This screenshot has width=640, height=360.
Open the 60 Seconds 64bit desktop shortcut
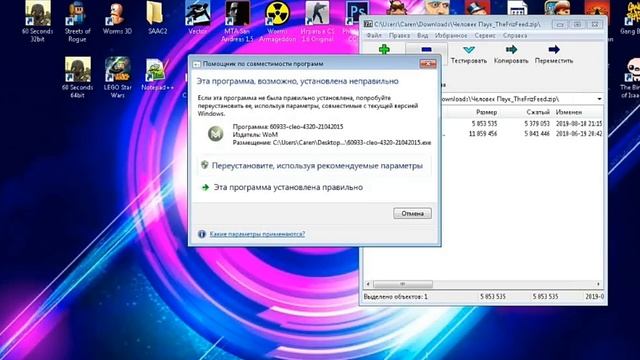coord(77,78)
